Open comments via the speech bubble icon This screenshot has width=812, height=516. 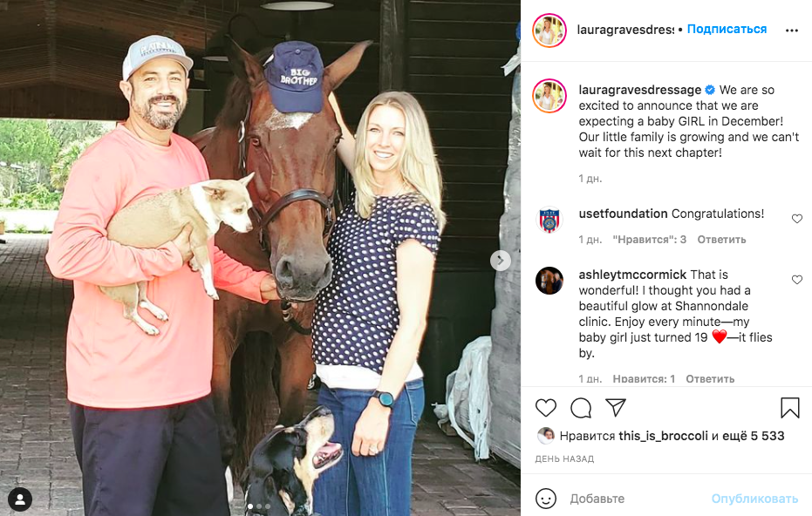click(x=581, y=408)
